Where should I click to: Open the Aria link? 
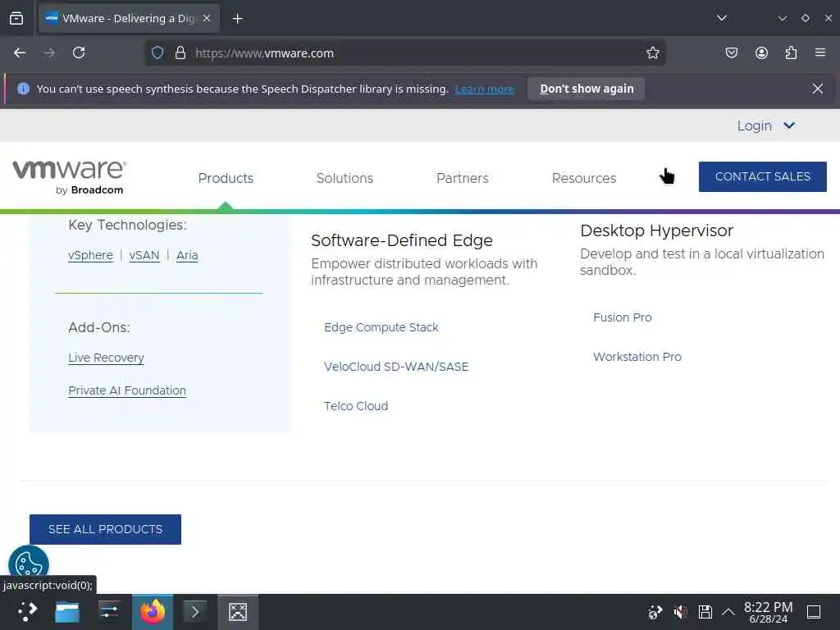(187, 256)
